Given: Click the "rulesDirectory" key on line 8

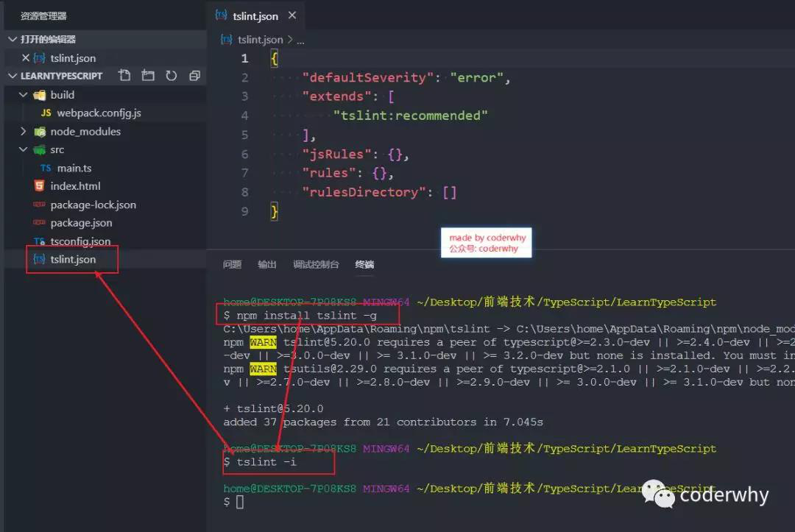Looking at the screenshot, I should click(364, 192).
